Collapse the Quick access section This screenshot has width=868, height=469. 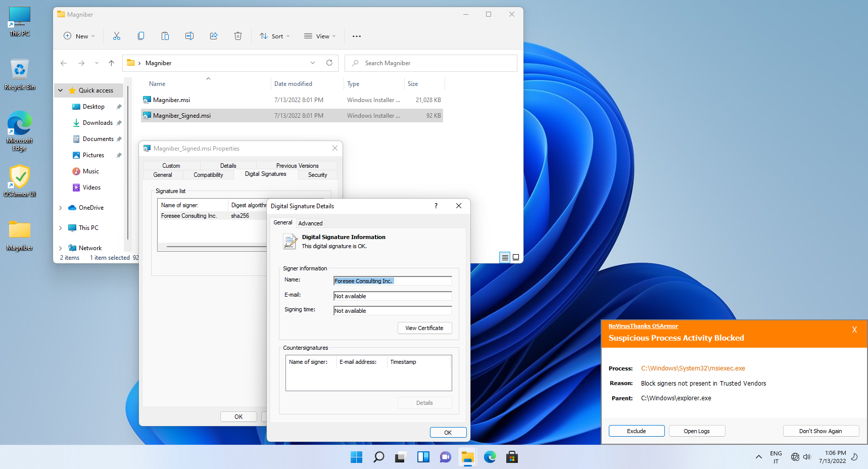(61, 90)
